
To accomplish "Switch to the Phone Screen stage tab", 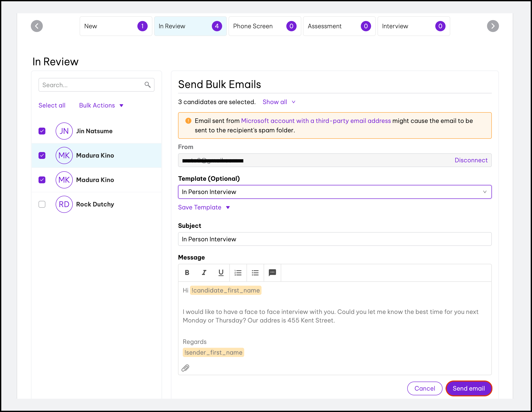I will 265,26.
